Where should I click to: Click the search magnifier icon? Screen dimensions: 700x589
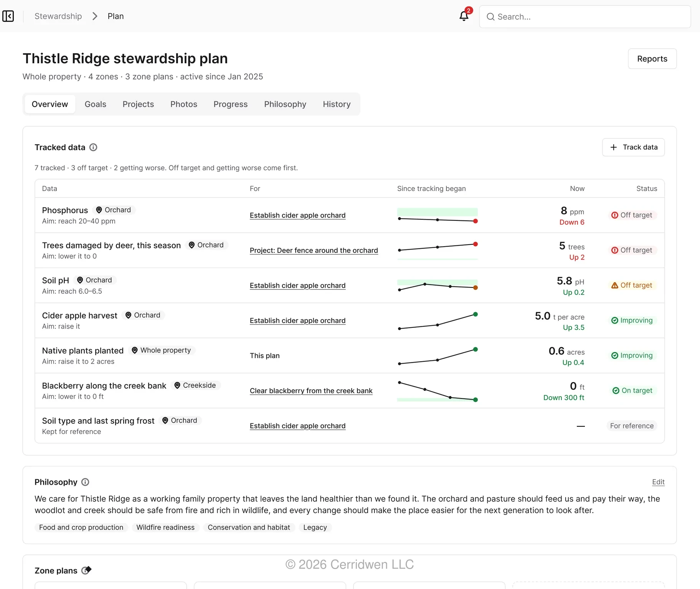tap(490, 17)
